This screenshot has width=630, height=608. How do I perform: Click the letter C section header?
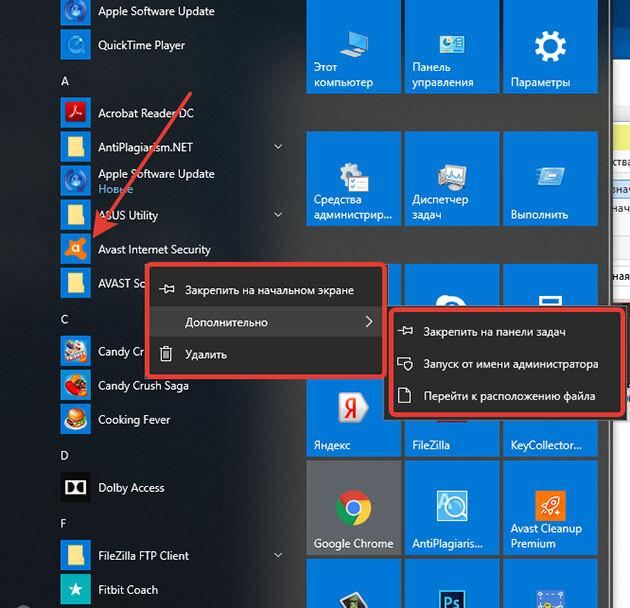point(65,319)
